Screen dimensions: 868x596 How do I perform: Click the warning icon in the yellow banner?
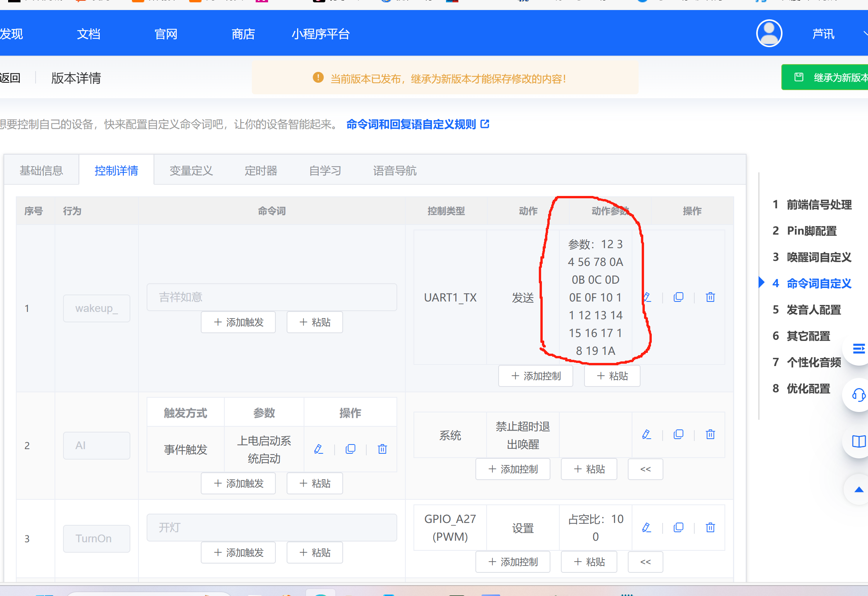tap(318, 77)
